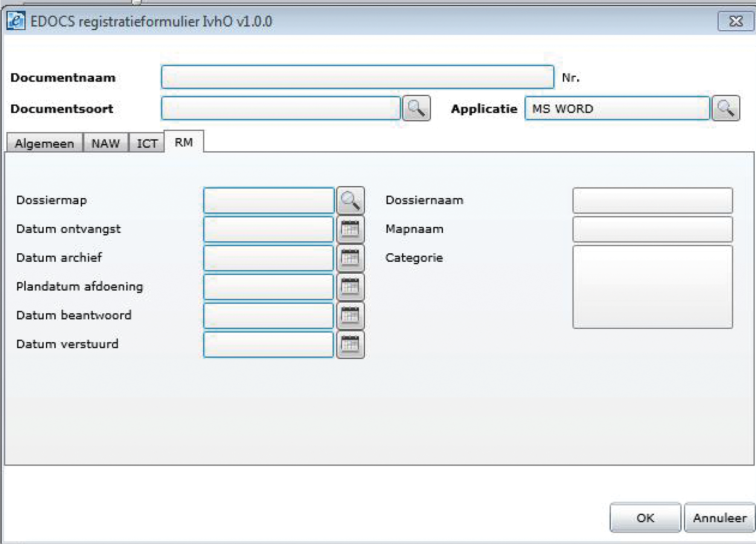756x544 pixels.
Task: Open calendar for Datum verstuurd
Action: [350, 344]
